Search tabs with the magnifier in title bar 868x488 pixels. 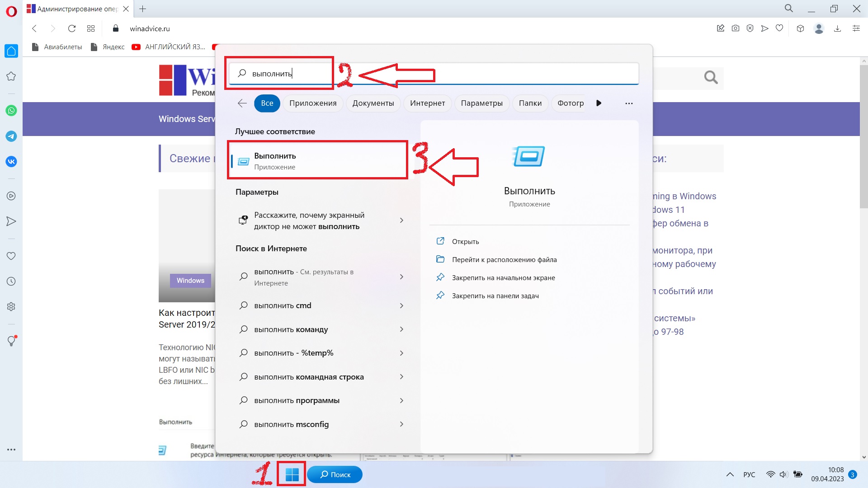789,9
